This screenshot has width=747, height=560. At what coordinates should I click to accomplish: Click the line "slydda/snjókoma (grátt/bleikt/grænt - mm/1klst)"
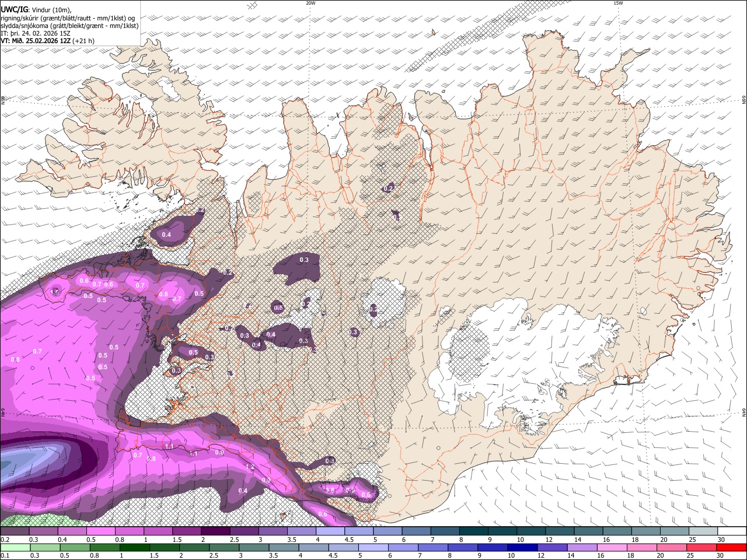click(x=69, y=26)
